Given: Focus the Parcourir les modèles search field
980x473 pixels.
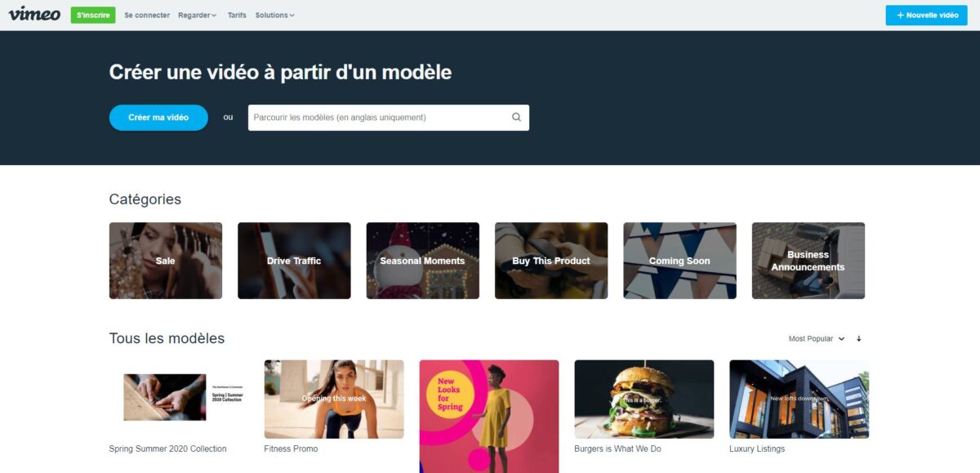Looking at the screenshot, I should coord(389,118).
